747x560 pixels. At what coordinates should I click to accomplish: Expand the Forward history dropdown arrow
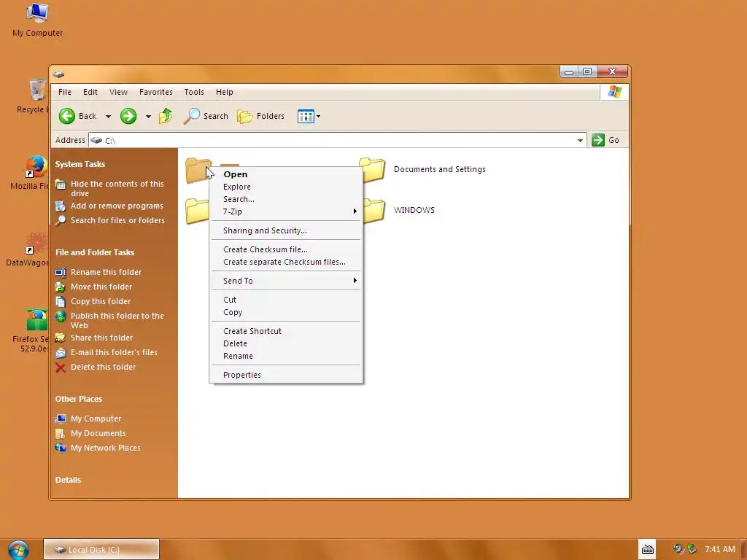(148, 116)
